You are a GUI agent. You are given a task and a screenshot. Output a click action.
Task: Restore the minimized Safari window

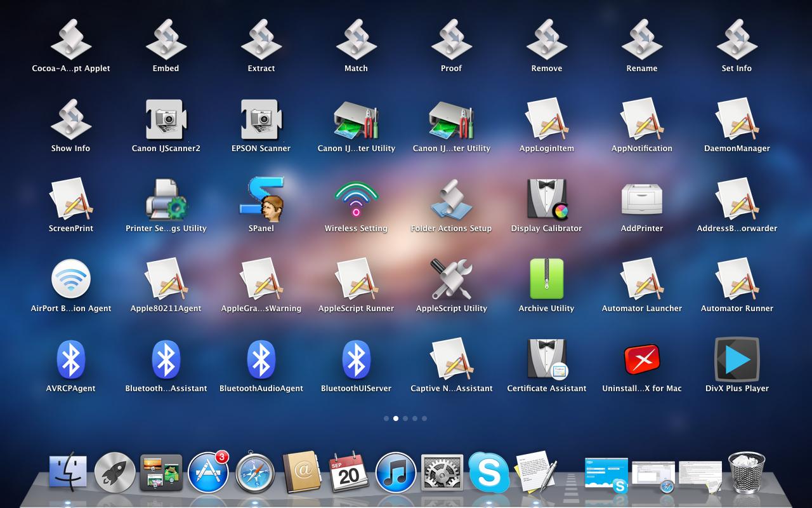coord(653,476)
